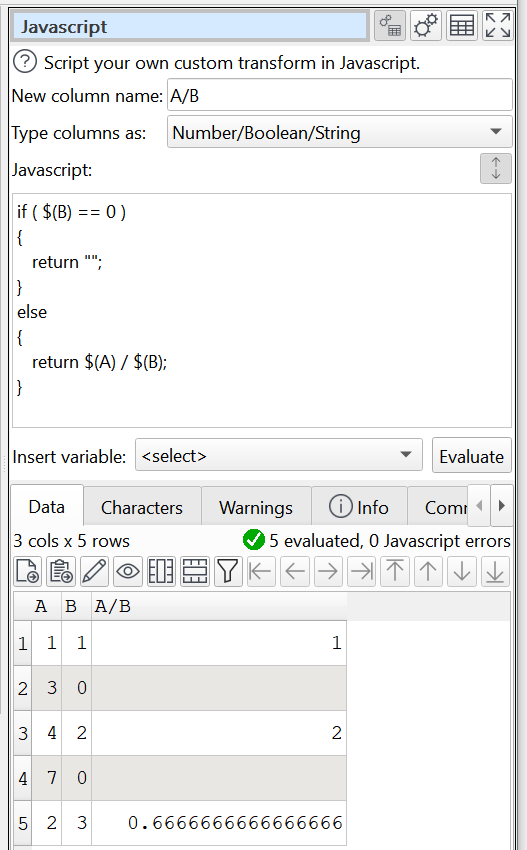Switch to the Warnings tab
Screen dimensions: 527x850
pos(256,507)
